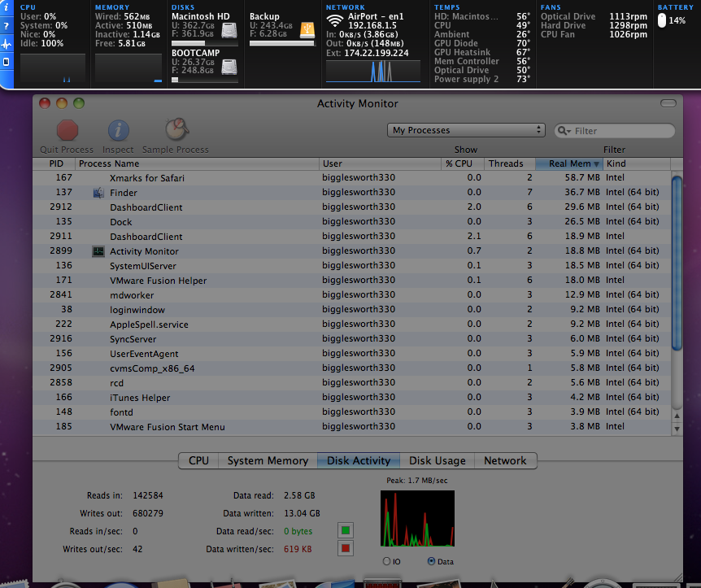701x588 pixels.
Task: Click the Filter search magnifier icon
Action: coord(564,131)
